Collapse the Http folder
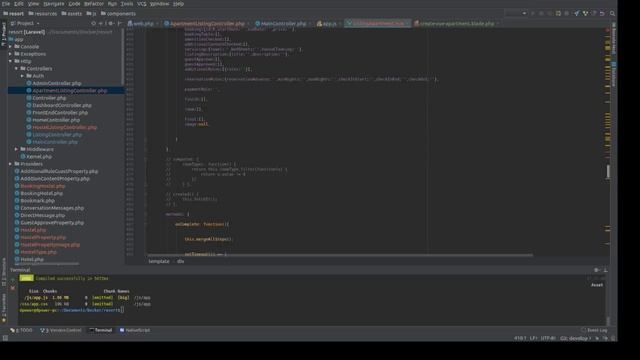The image size is (640, 360). (x=11, y=61)
